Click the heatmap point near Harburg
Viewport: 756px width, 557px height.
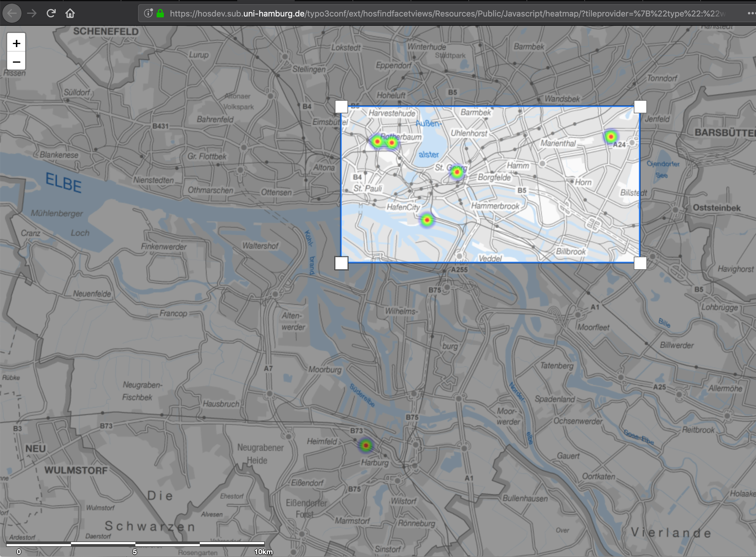pos(366,445)
